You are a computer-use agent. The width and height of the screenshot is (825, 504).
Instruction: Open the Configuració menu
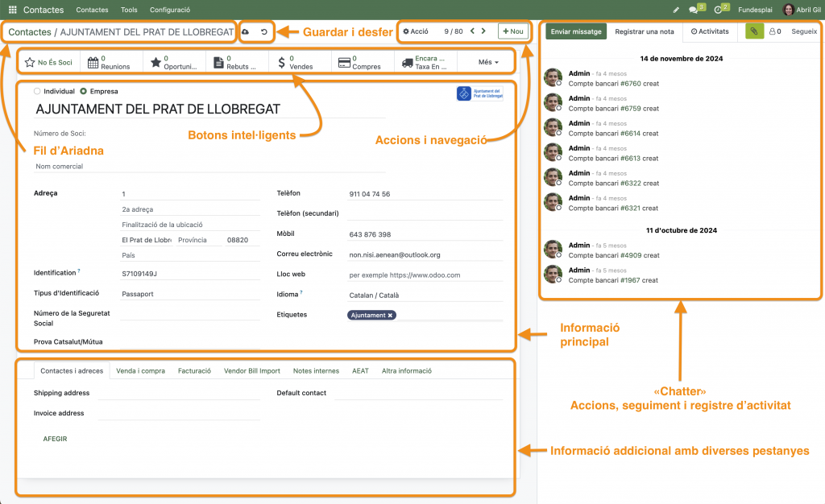tap(170, 10)
